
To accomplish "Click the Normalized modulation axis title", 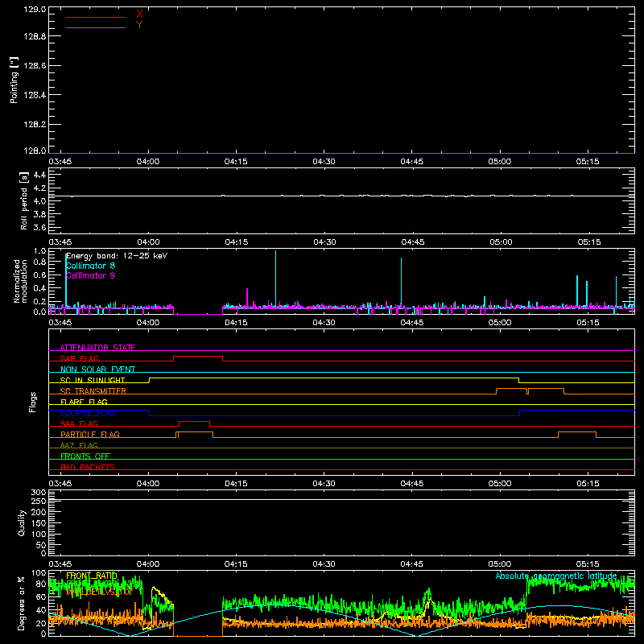I will (x=20, y=281).
